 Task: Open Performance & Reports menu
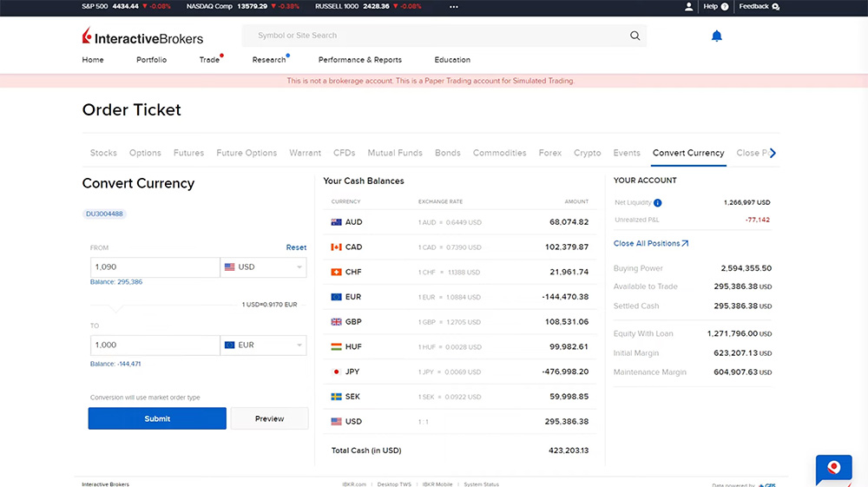click(360, 60)
